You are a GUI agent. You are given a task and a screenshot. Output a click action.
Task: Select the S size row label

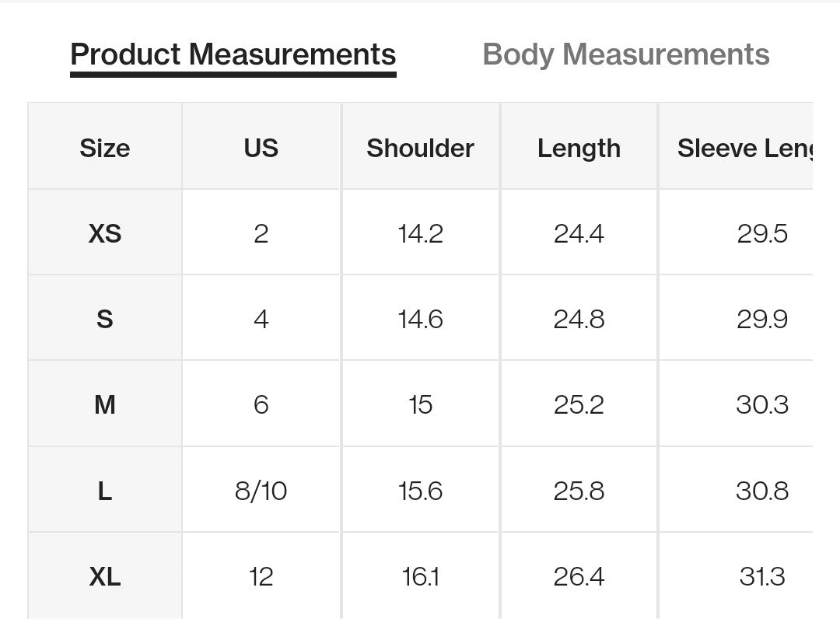coord(105,319)
